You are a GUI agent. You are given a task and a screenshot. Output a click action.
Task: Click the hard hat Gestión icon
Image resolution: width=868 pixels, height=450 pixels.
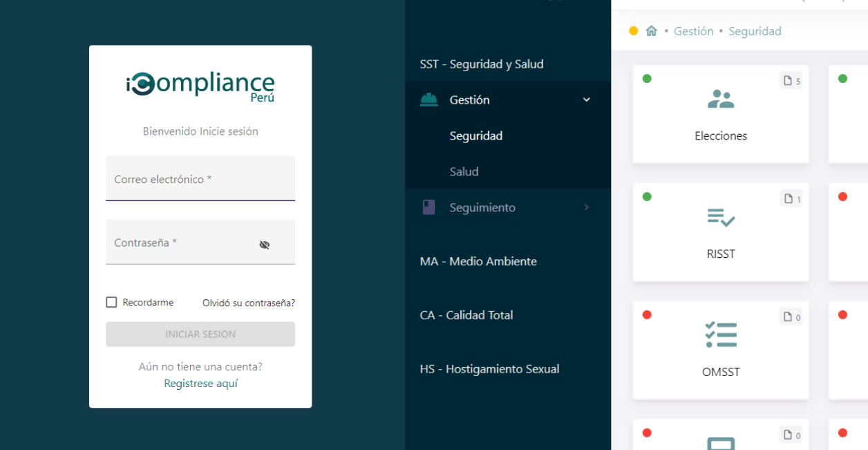428,100
